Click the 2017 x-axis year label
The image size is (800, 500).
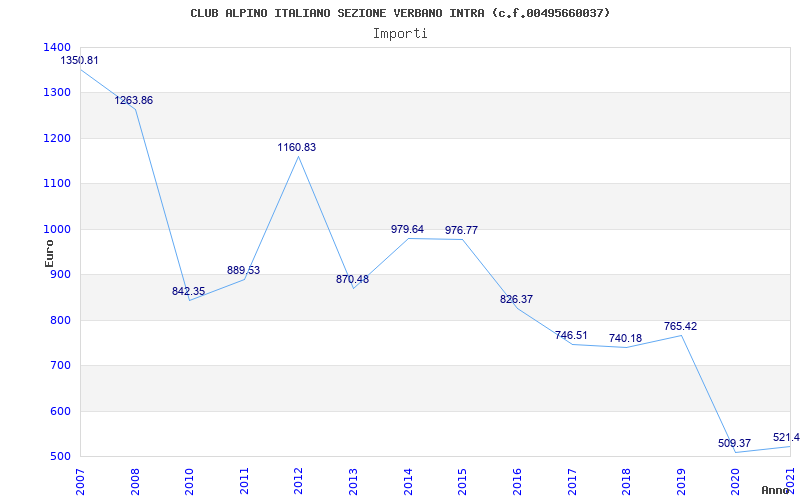[571, 481]
